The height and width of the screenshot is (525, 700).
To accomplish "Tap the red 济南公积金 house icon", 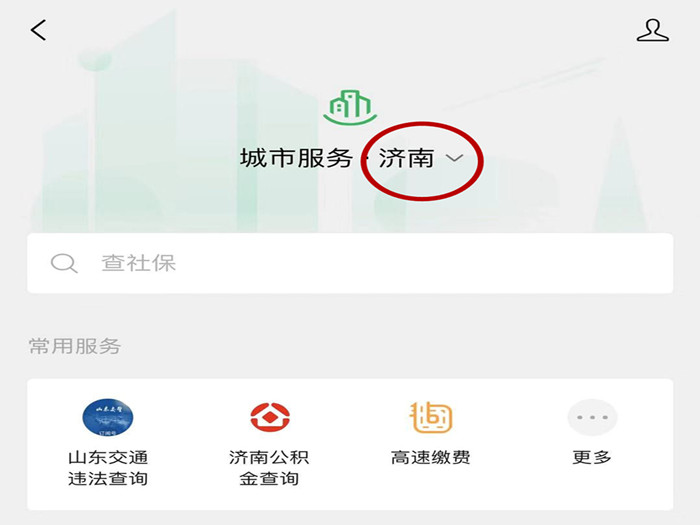I will [x=270, y=417].
